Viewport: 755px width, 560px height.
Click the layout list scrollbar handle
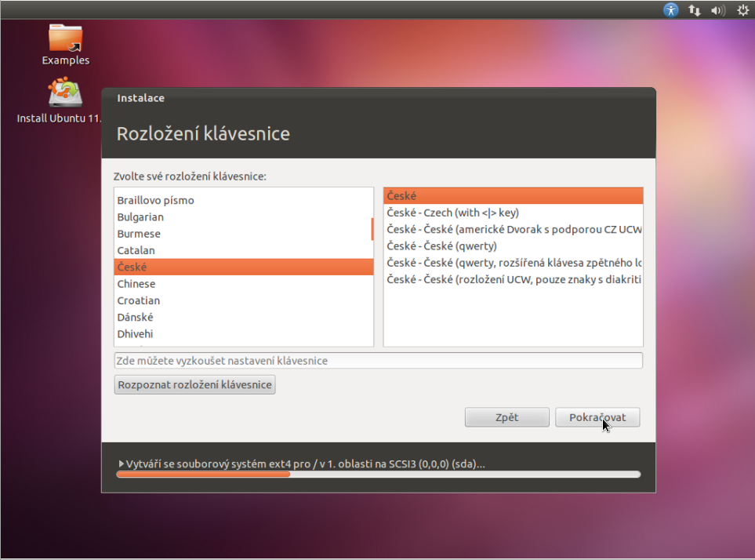coord(372,229)
